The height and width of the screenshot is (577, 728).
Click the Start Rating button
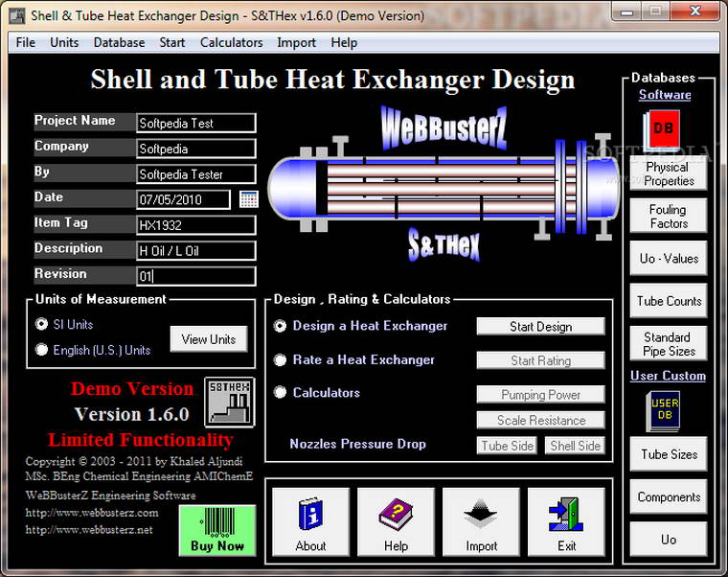coord(540,360)
